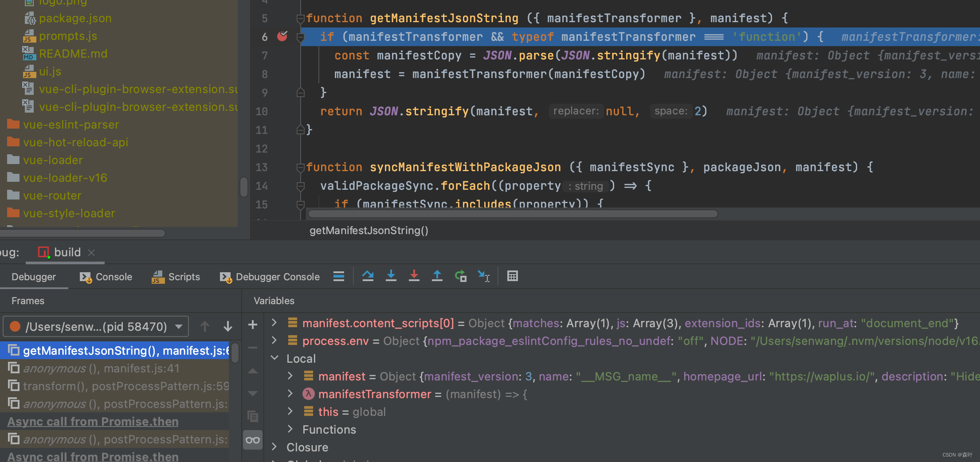Image resolution: width=980 pixels, height=462 pixels.
Task: Click the project tree vertical scrollbar
Action: (243, 187)
